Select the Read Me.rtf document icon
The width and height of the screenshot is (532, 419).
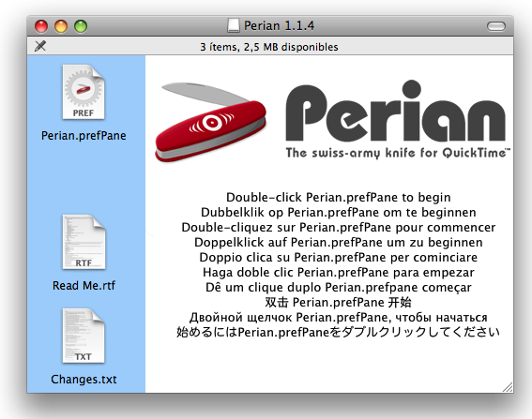pyautogui.click(x=84, y=242)
